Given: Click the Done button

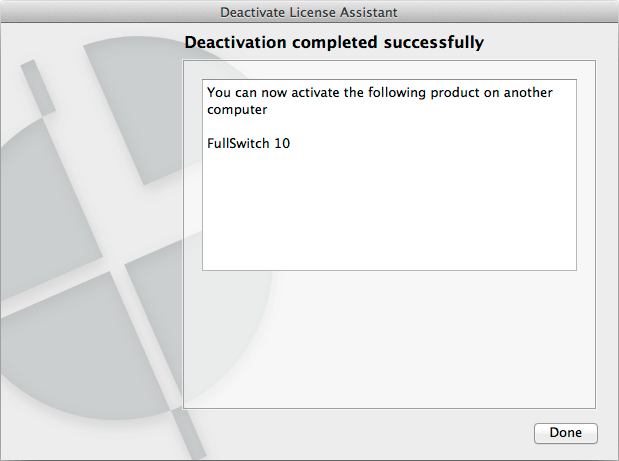Looking at the screenshot, I should coord(565,433).
